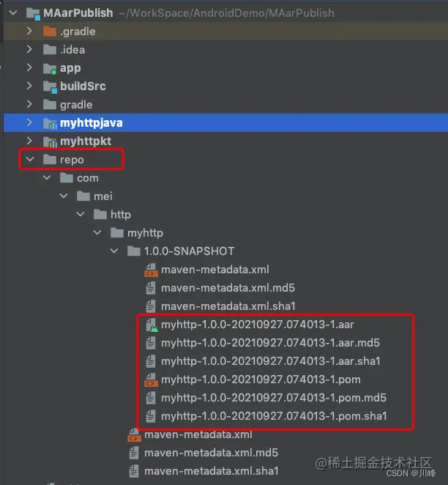
Task: Collapse the com folder
Action: [47, 177]
